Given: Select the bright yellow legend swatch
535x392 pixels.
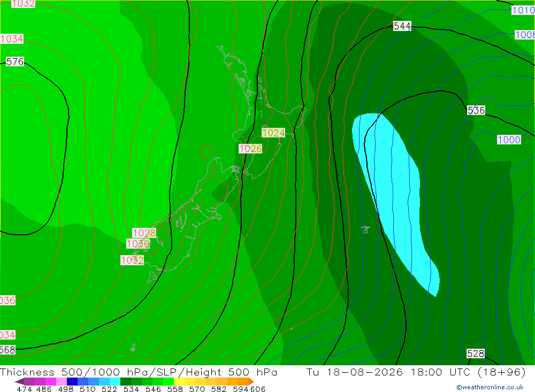Looking at the screenshot, I should (x=179, y=381).
